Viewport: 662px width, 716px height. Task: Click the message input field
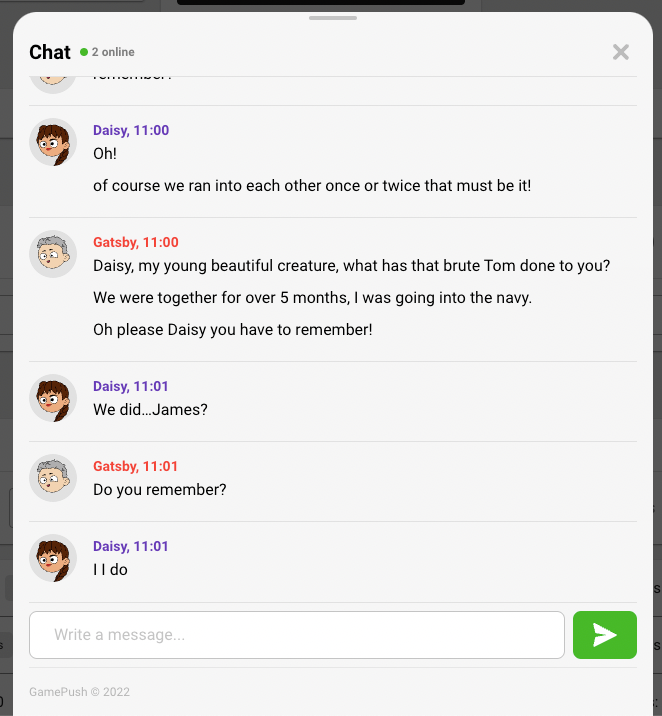(x=297, y=635)
